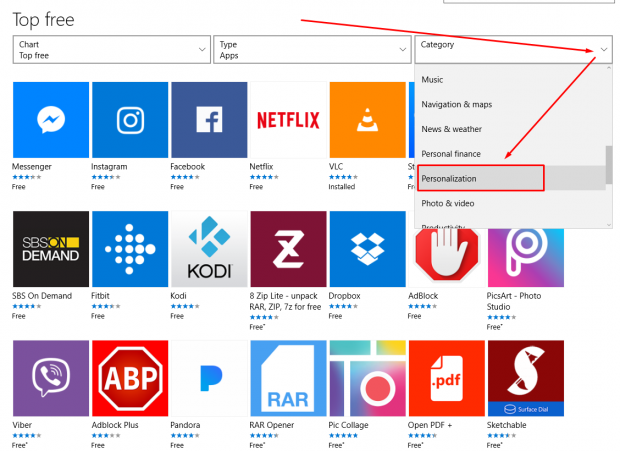Open the Dropbox app tile
Screen dimensions: 620x451
(x=366, y=249)
